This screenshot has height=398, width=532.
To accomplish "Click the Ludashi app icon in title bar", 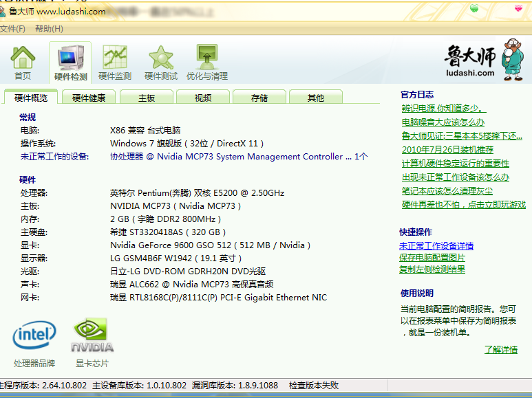I will (2, 11).
